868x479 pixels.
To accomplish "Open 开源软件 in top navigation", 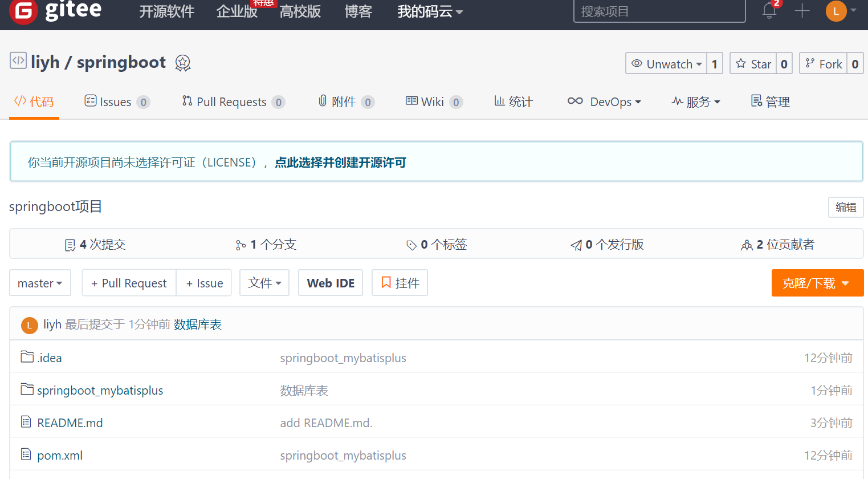I will [x=167, y=11].
